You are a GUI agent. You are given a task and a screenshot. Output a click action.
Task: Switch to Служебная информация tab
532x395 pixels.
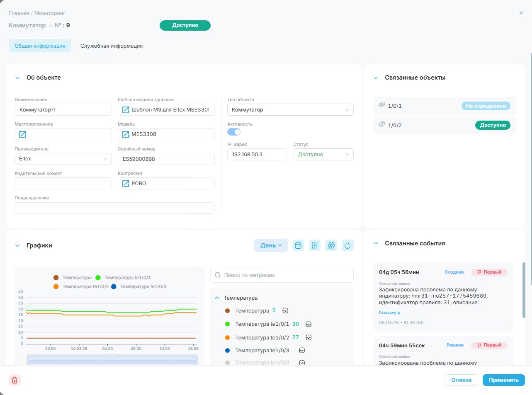112,46
